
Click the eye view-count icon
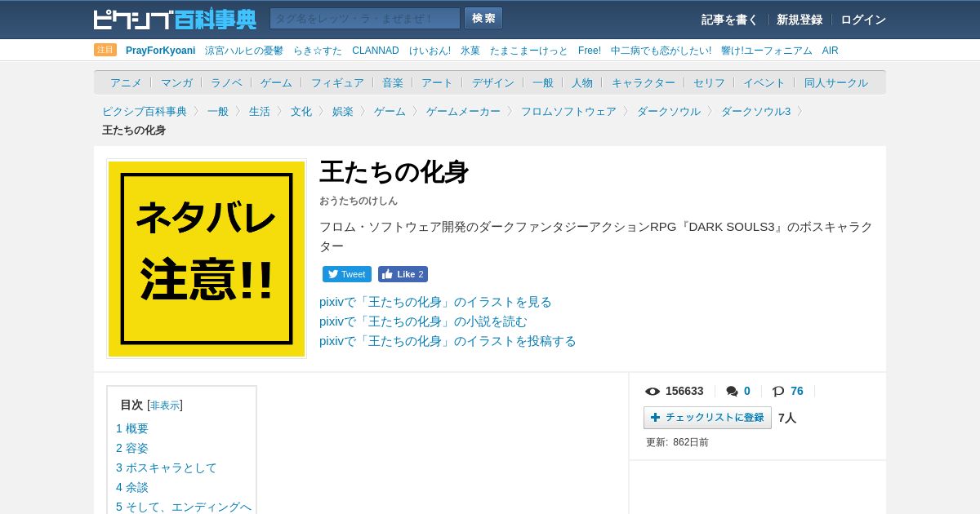coord(653,392)
